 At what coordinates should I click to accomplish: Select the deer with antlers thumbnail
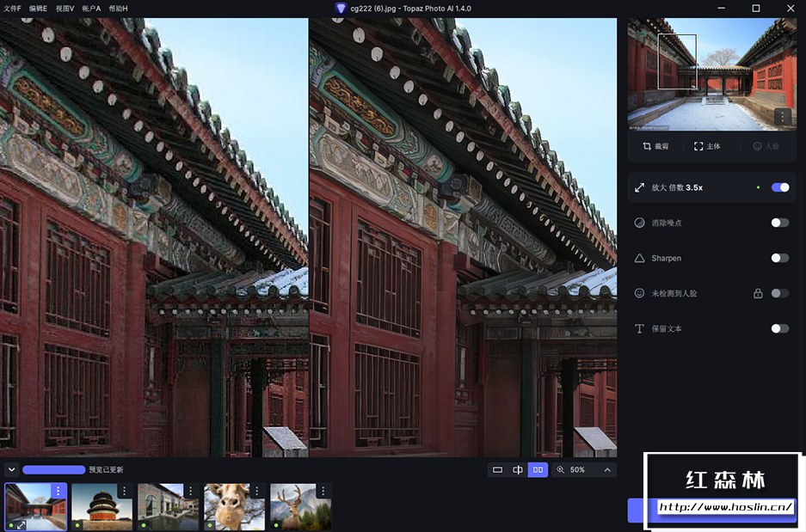301,507
